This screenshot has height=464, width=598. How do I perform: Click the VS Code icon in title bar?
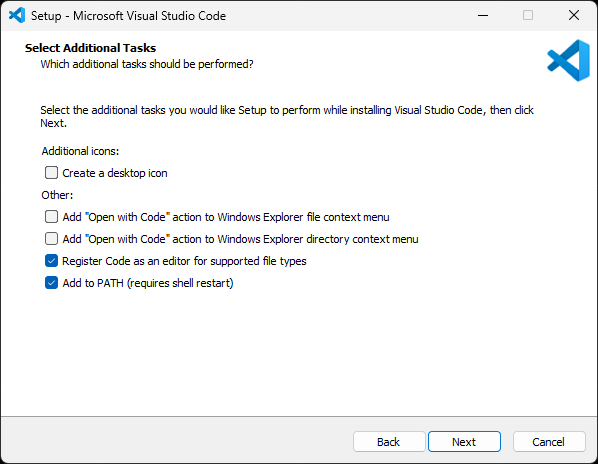click(x=17, y=16)
